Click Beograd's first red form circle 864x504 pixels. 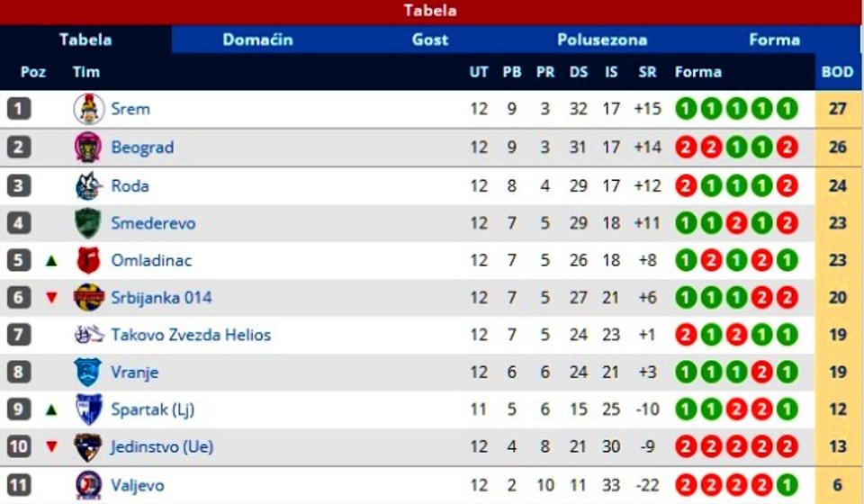(x=687, y=147)
